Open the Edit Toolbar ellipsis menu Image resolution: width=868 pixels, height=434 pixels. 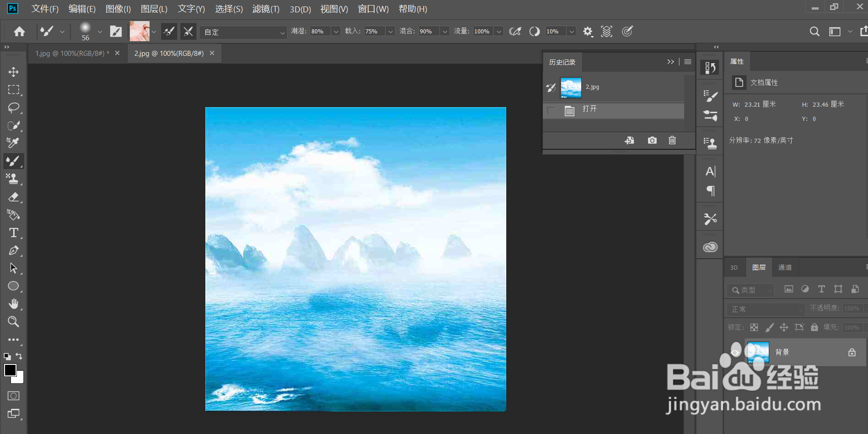pyautogui.click(x=13, y=340)
